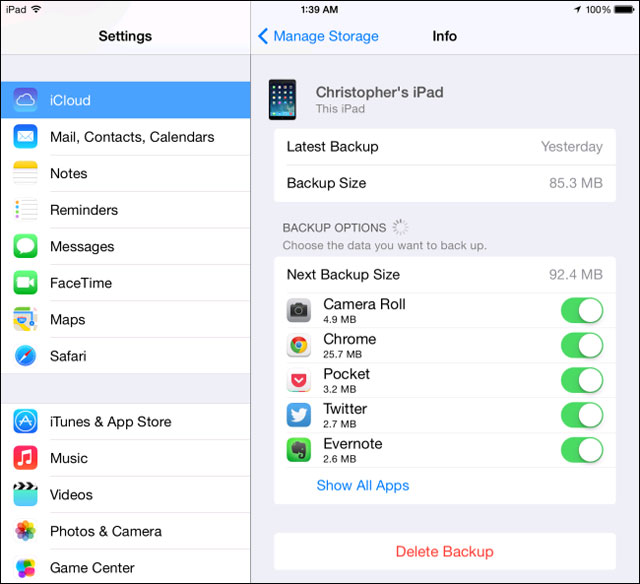
Task: Open Messages settings
Action: point(126,246)
